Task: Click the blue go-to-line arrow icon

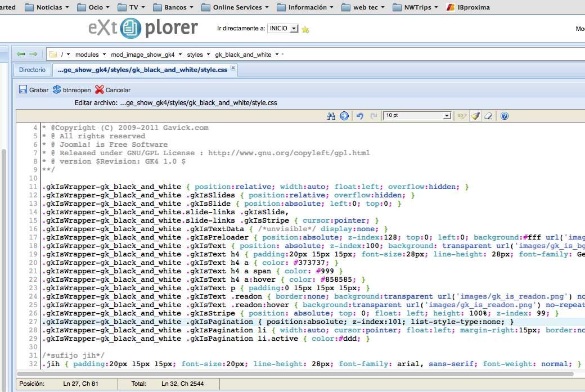Action: pos(344,116)
